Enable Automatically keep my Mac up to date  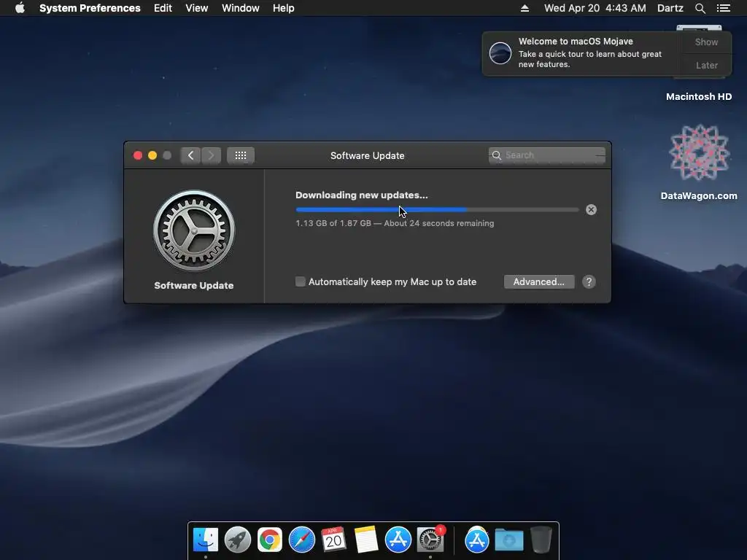pos(300,281)
